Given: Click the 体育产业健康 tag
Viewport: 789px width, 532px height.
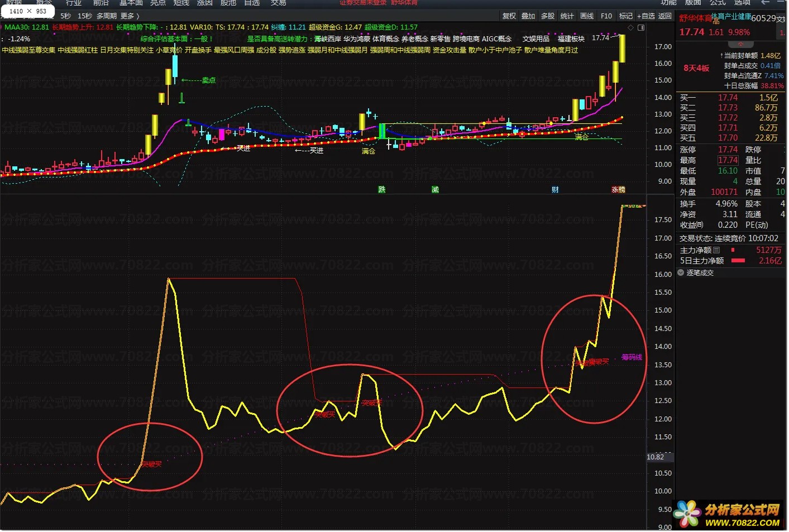Looking at the screenshot, I should (731, 17).
